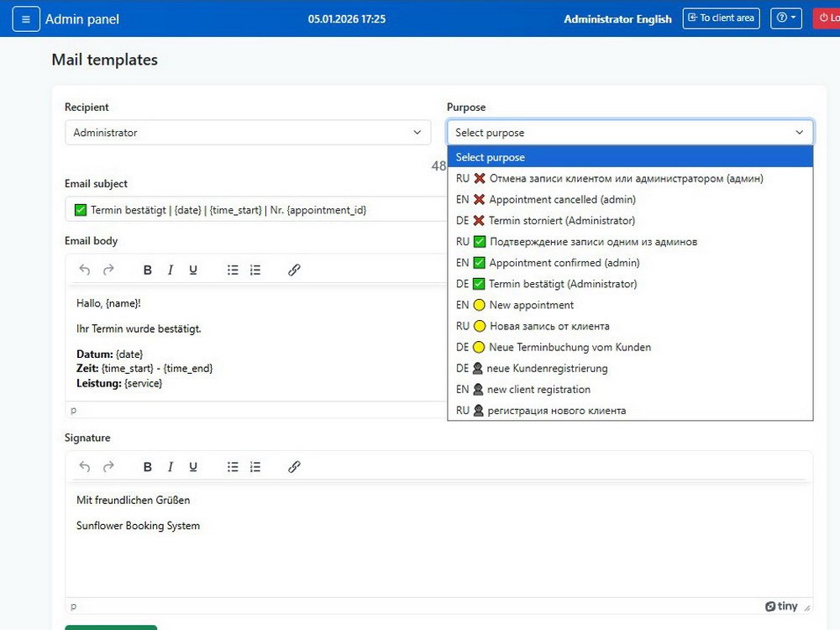The image size is (840, 630).
Task: Click the Admin panel title
Action: (x=82, y=19)
